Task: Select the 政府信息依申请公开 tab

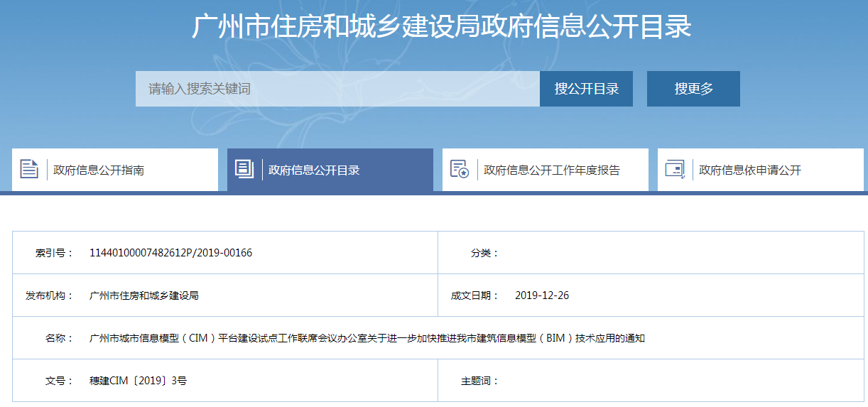Action: click(749, 170)
